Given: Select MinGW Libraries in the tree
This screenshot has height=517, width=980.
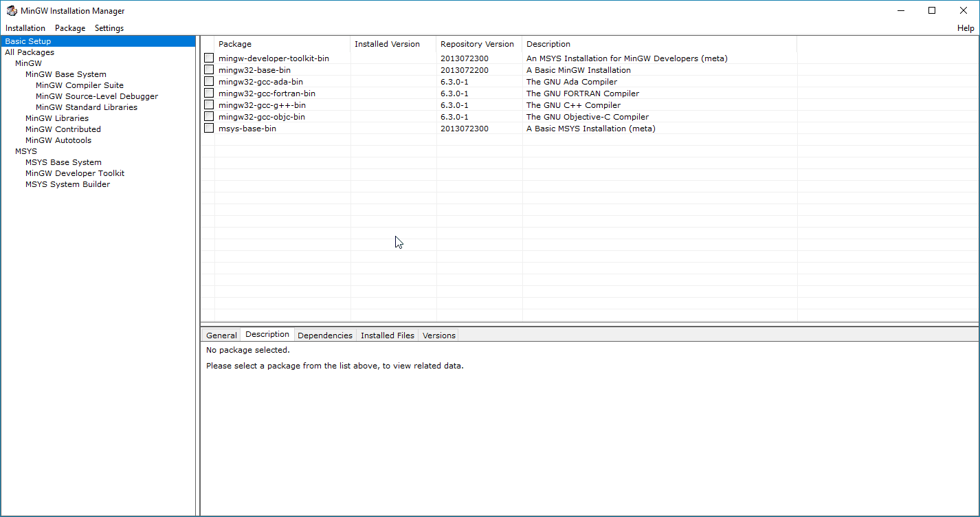Looking at the screenshot, I should click(x=57, y=118).
